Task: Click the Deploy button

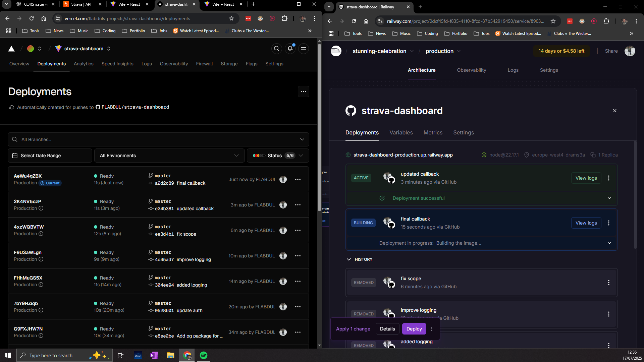Action: click(414, 329)
